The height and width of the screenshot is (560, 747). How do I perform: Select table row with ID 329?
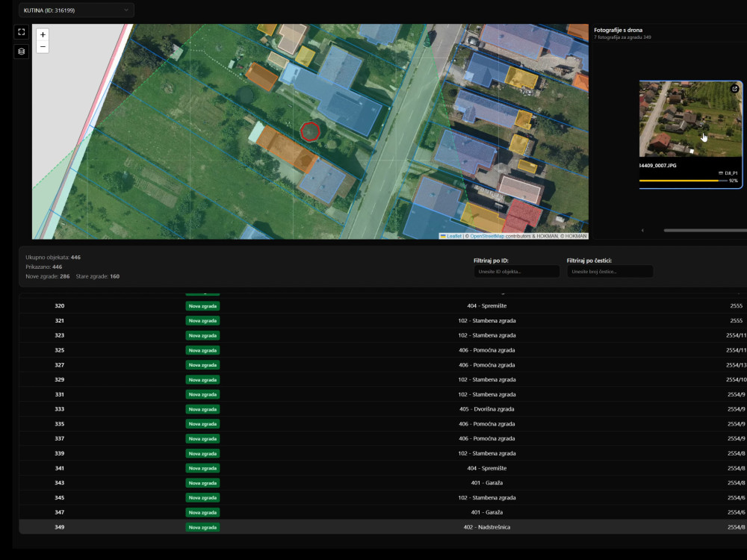point(383,379)
